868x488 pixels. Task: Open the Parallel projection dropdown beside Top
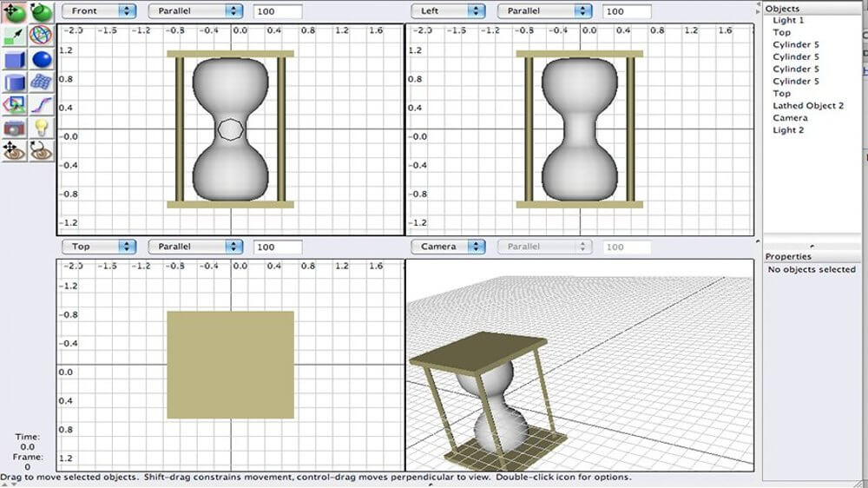point(195,247)
